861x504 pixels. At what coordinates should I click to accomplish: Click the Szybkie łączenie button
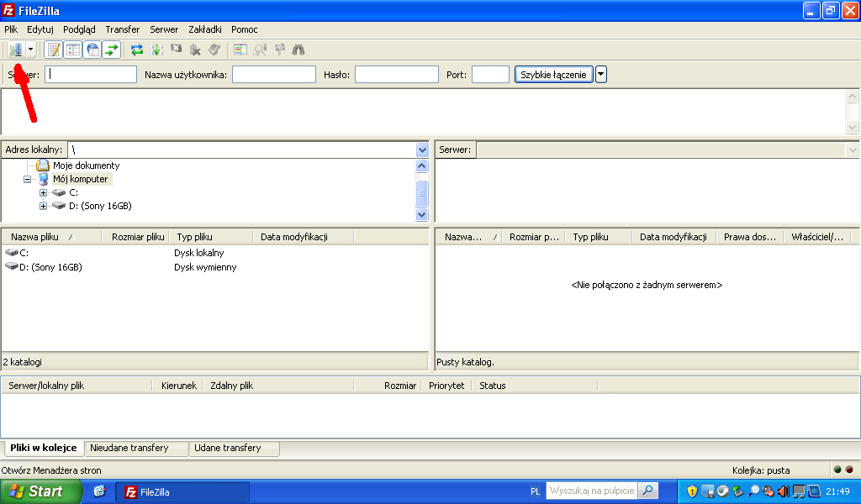click(x=553, y=75)
